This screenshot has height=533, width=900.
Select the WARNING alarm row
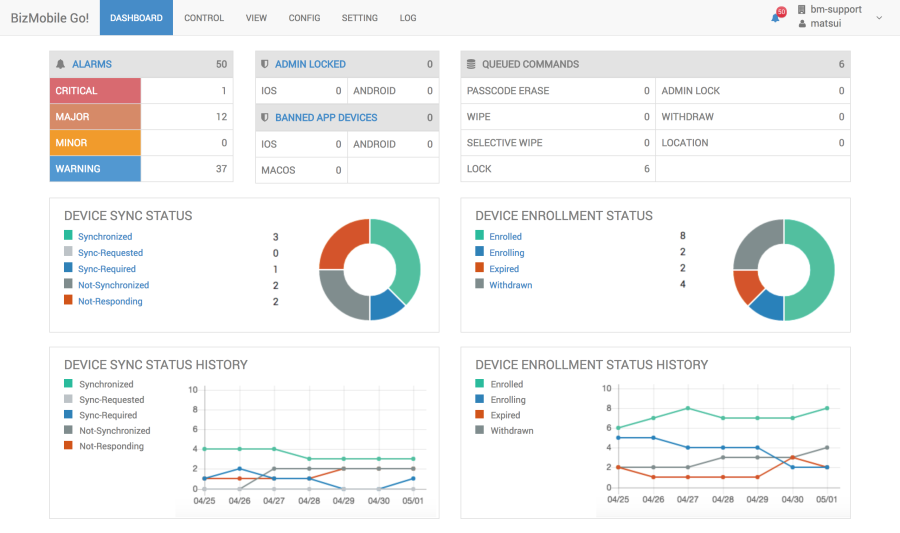coord(141,169)
